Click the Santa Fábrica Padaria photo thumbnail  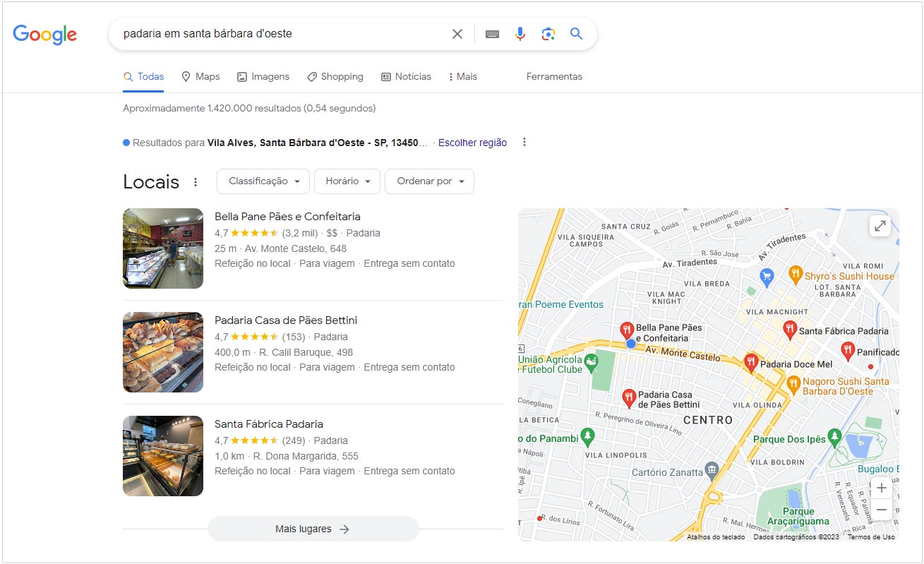pos(162,455)
